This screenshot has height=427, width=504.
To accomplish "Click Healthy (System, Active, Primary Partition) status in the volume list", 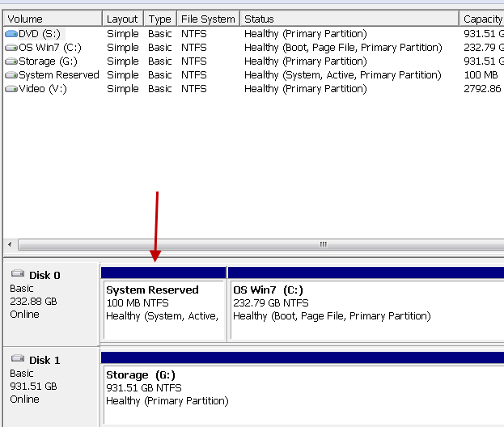I will pos(343,75).
